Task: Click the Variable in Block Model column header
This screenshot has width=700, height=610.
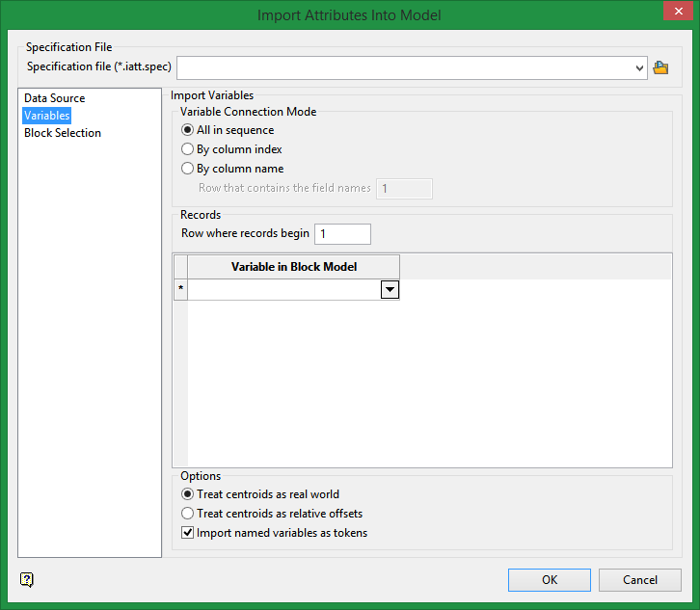Action: pos(293,267)
